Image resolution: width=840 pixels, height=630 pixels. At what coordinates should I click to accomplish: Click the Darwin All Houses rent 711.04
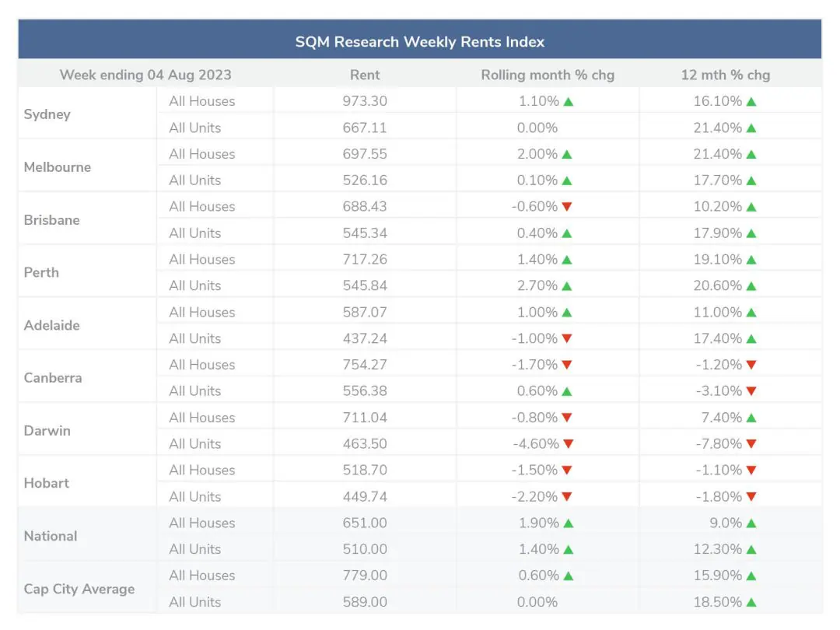(365, 418)
